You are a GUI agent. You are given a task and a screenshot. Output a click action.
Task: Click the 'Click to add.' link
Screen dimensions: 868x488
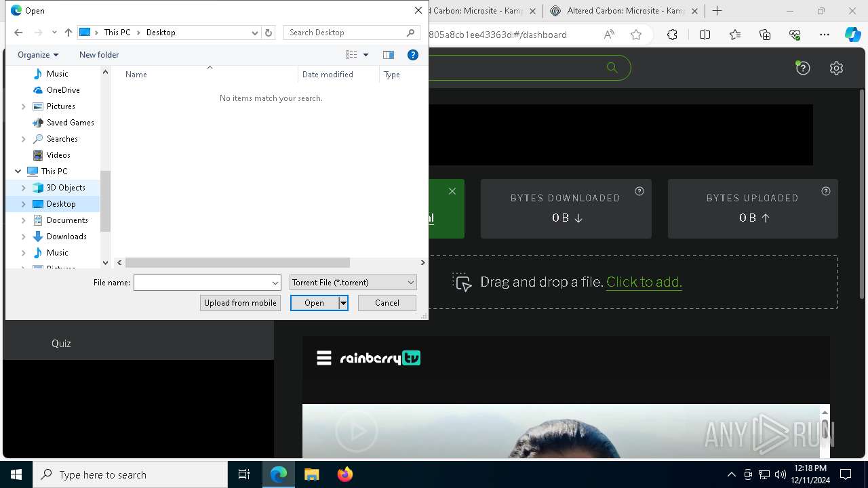pyautogui.click(x=644, y=282)
